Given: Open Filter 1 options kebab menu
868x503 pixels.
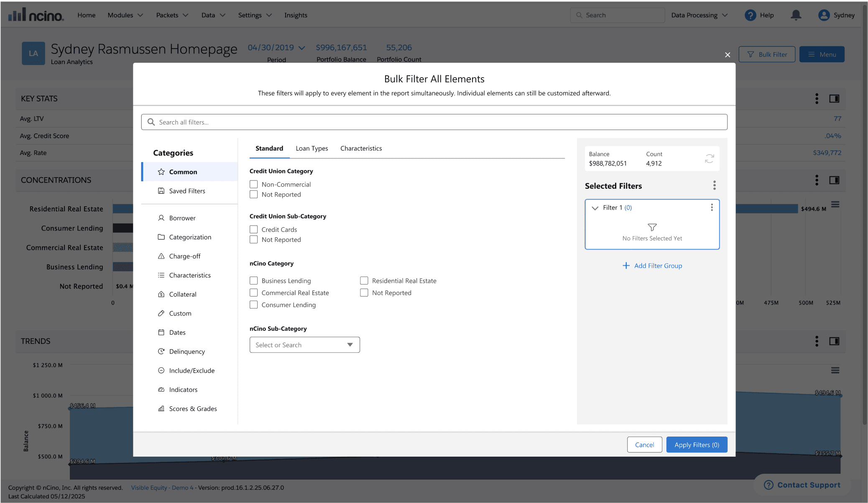Looking at the screenshot, I should pos(712,208).
